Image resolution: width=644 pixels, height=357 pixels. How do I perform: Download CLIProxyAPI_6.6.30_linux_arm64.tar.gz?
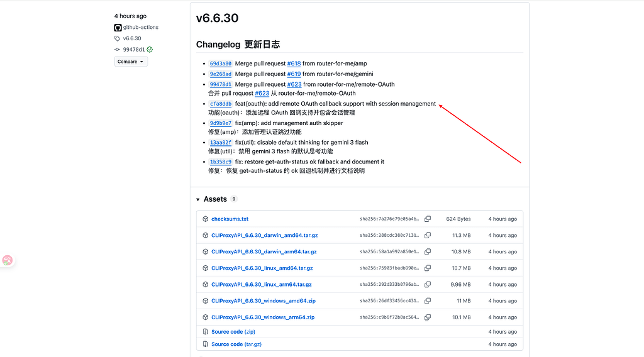click(262, 284)
